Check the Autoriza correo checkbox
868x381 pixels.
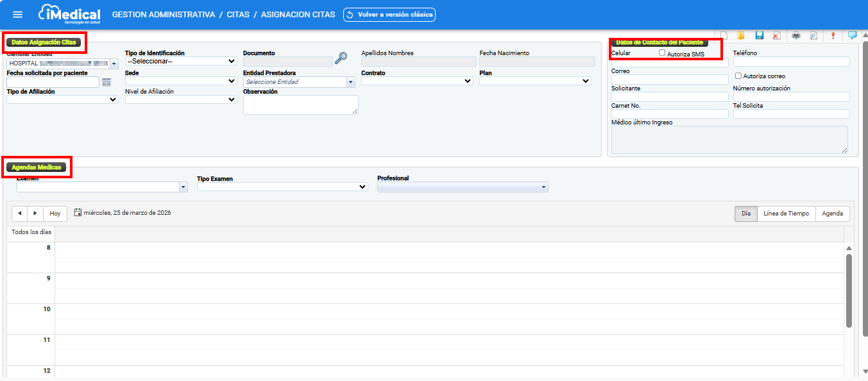[738, 76]
